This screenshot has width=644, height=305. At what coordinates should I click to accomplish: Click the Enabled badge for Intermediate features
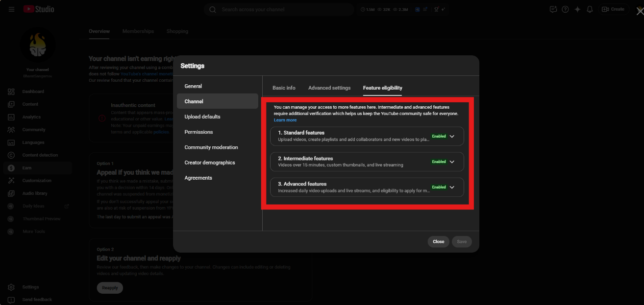coord(439,162)
